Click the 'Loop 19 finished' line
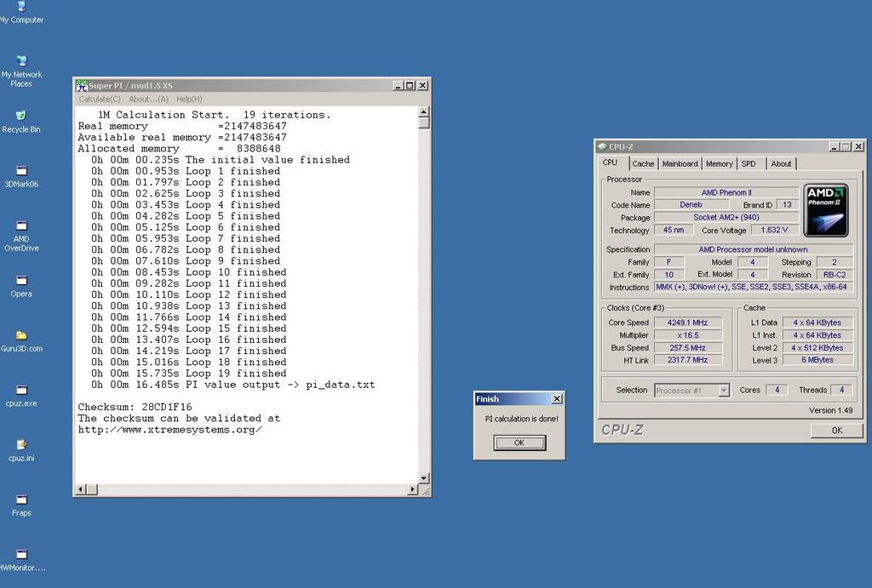This screenshot has width=872, height=588. click(189, 374)
